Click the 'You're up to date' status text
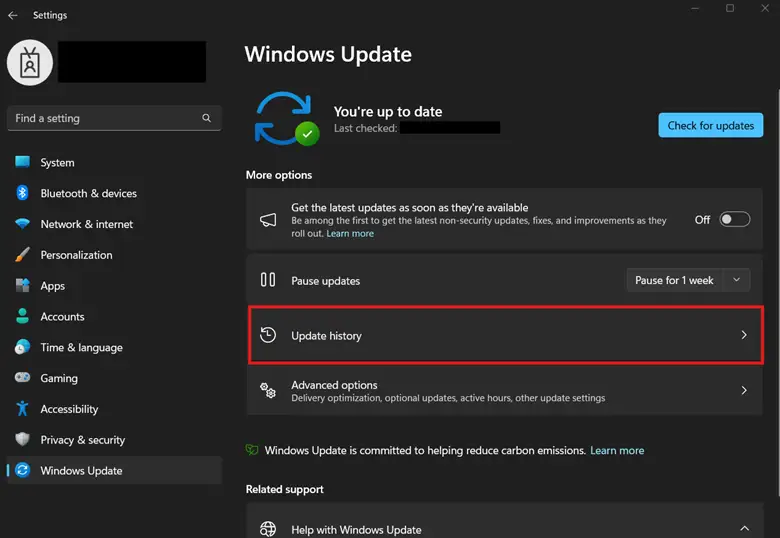780x538 pixels. [388, 111]
